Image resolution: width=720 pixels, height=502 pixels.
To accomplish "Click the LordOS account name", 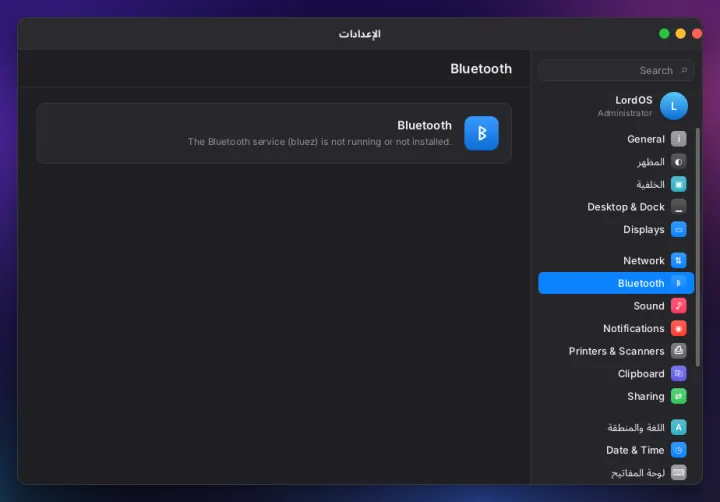I will 634,100.
